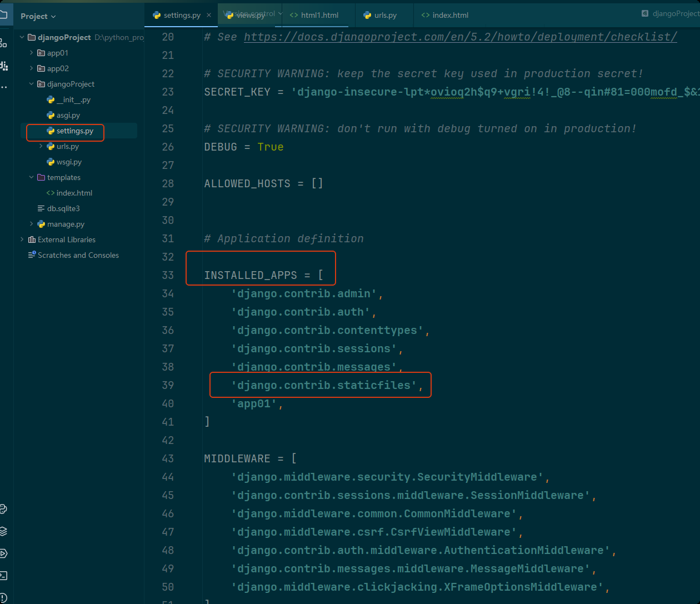The height and width of the screenshot is (604, 700).
Task: Select the templates folder name
Action: [64, 177]
